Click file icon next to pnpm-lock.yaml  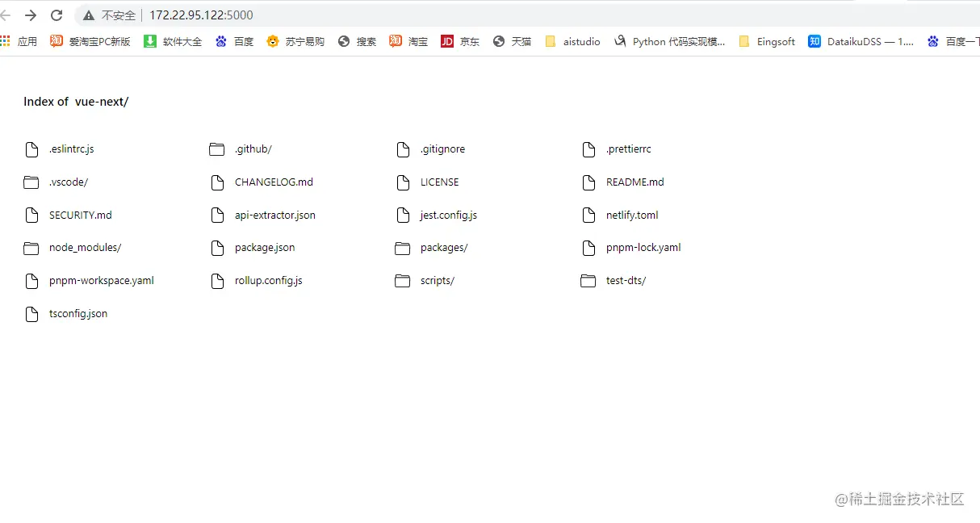pyautogui.click(x=589, y=248)
